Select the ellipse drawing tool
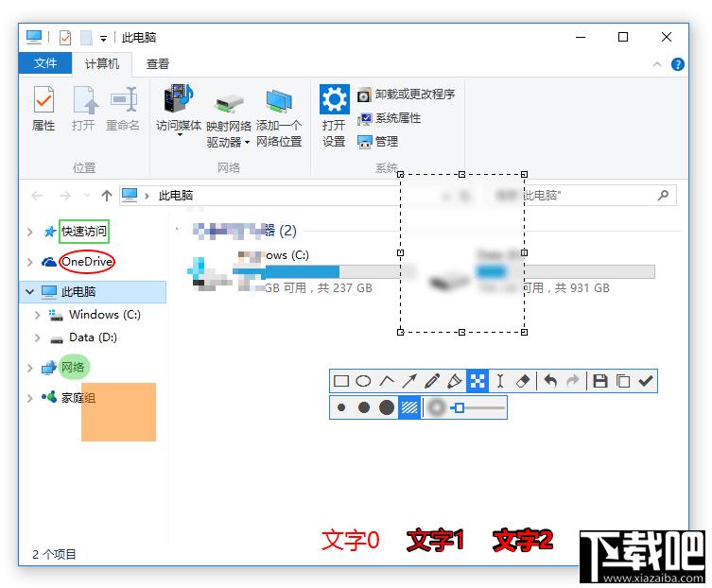 363,381
